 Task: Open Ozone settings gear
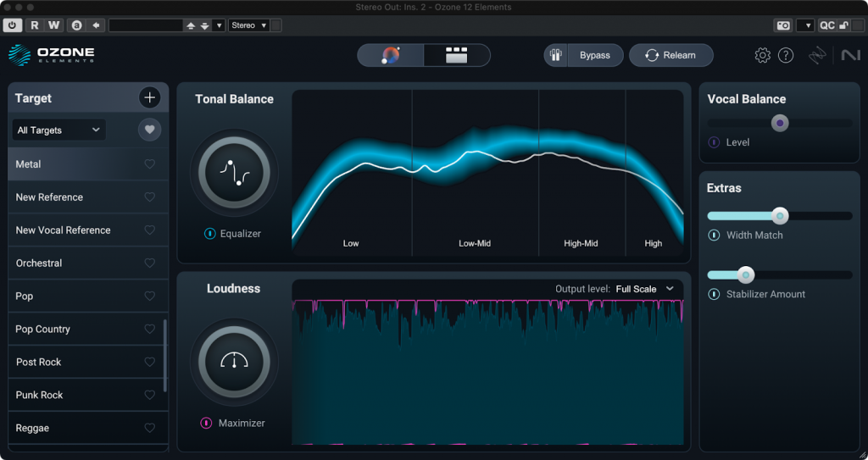pos(762,56)
